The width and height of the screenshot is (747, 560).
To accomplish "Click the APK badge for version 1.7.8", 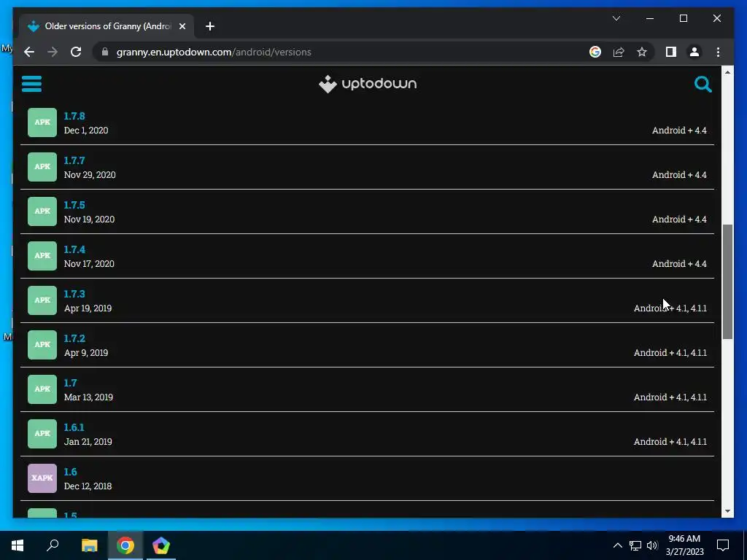I will [x=42, y=122].
